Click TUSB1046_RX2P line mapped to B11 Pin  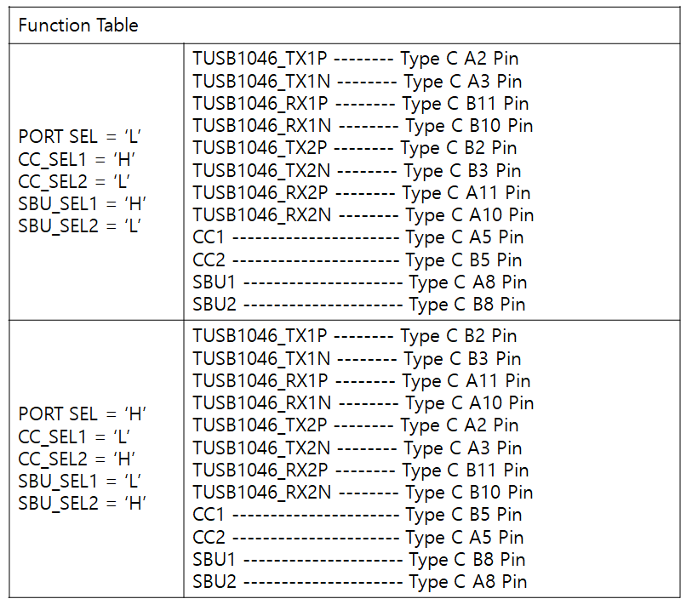pyautogui.click(x=360, y=471)
